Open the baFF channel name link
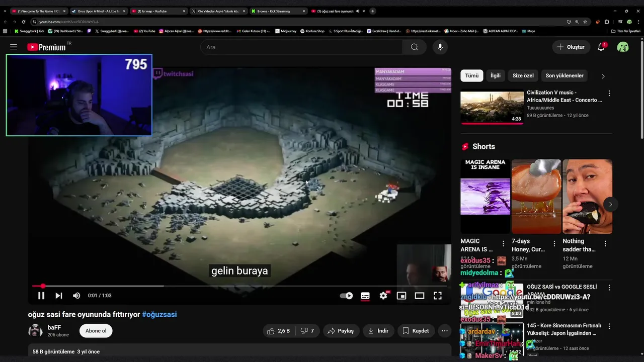 [54, 327]
